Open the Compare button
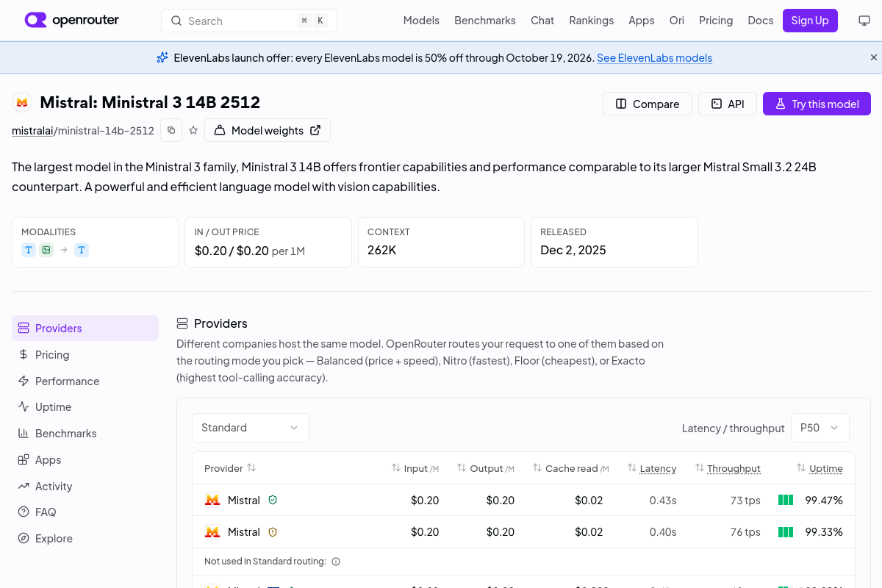This screenshot has width=882, height=588. pos(647,104)
